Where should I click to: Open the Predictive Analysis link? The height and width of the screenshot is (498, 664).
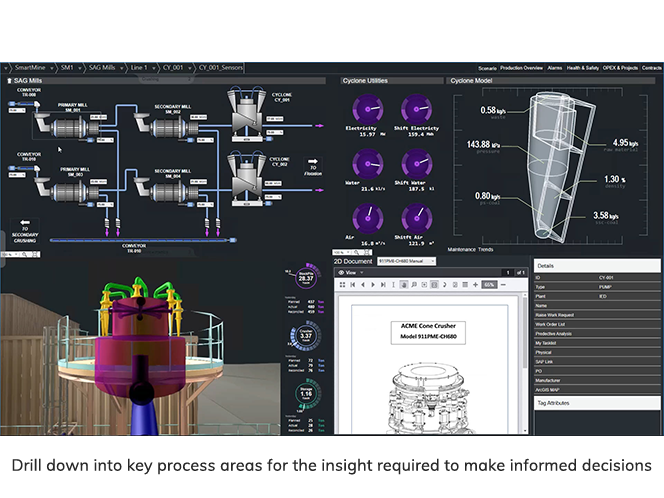point(556,333)
